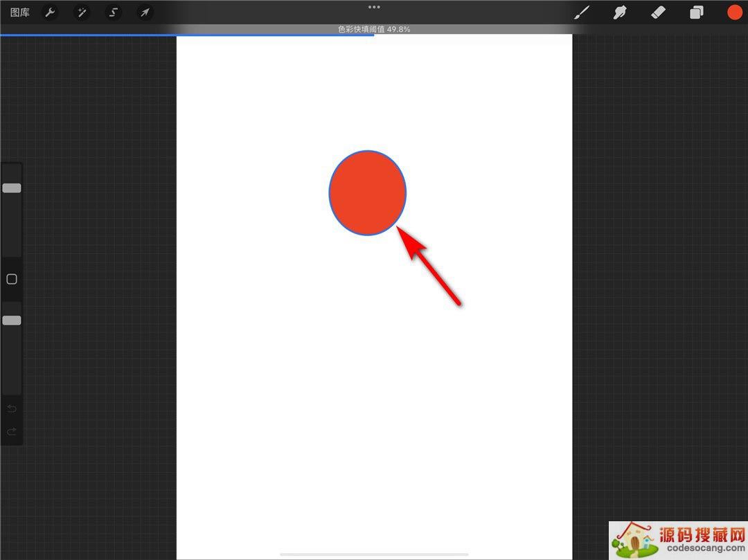Tap the home indicator bar at bottom

tap(374, 554)
